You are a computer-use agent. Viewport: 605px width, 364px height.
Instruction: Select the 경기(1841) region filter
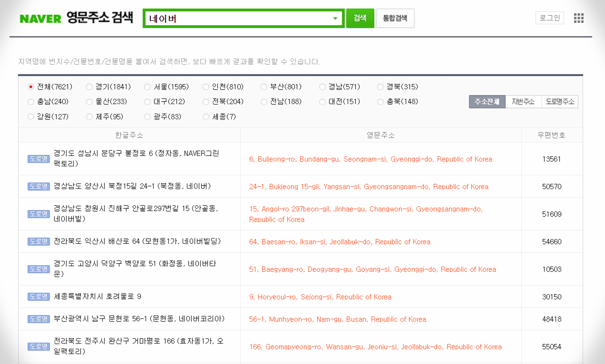(x=89, y=86)
